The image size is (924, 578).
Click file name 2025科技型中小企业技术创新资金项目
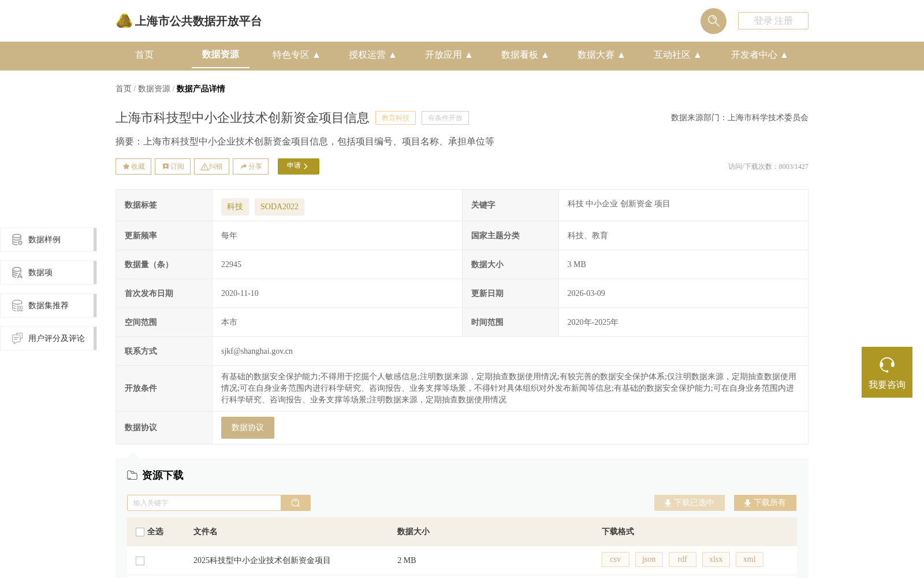coord(262,561)
